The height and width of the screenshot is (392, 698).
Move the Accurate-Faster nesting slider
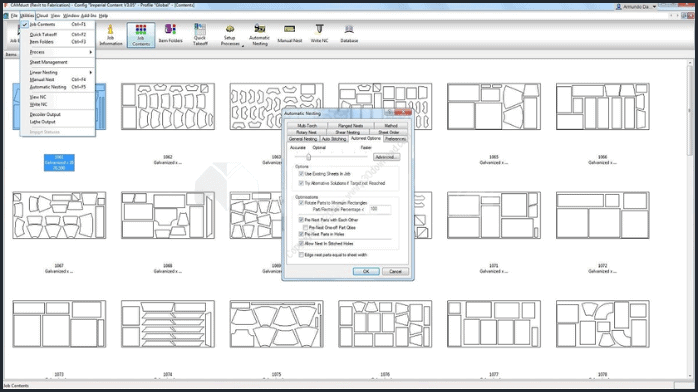[x=308, y=157]
